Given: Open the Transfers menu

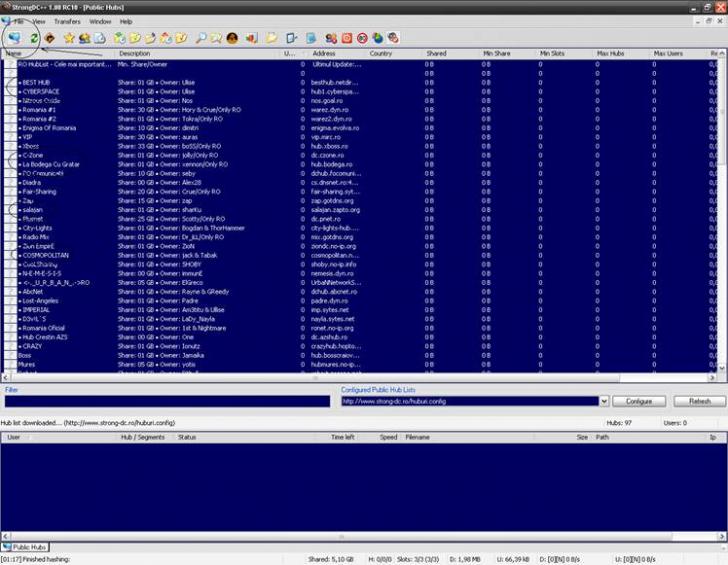Looking at the screenshot, I should (67, 21).
